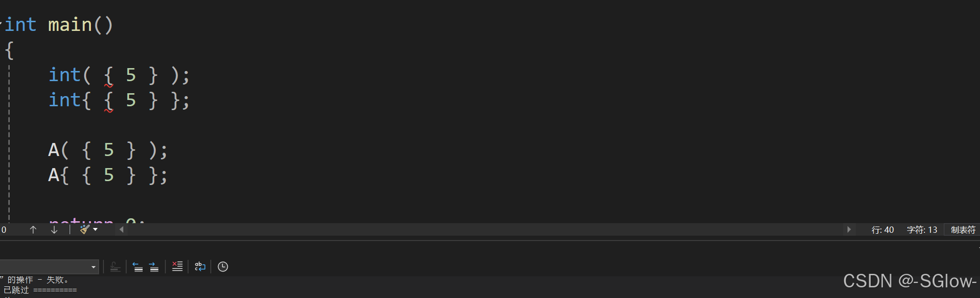Open the output source combo box

click(49, 267)
